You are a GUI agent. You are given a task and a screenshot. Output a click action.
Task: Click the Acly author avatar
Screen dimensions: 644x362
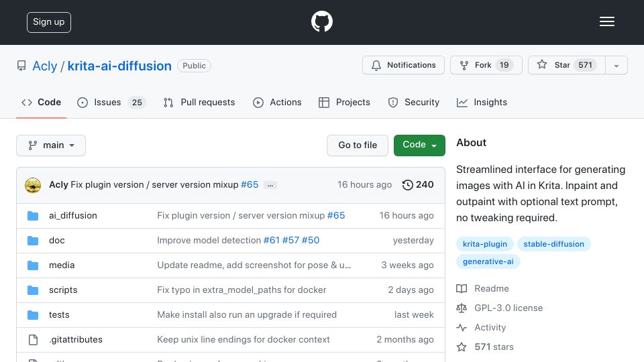(x=33, y=185)
